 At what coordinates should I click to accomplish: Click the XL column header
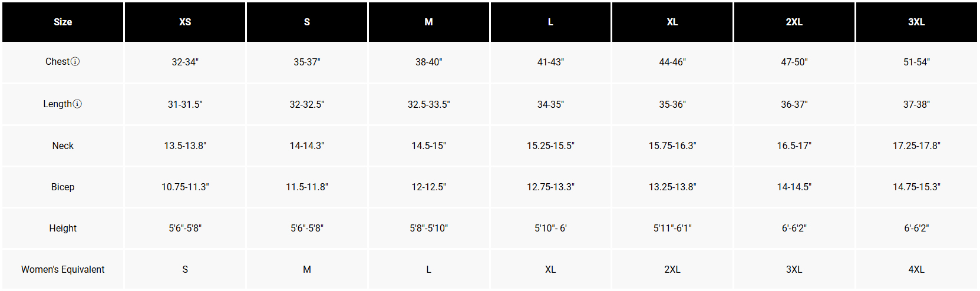672,22
